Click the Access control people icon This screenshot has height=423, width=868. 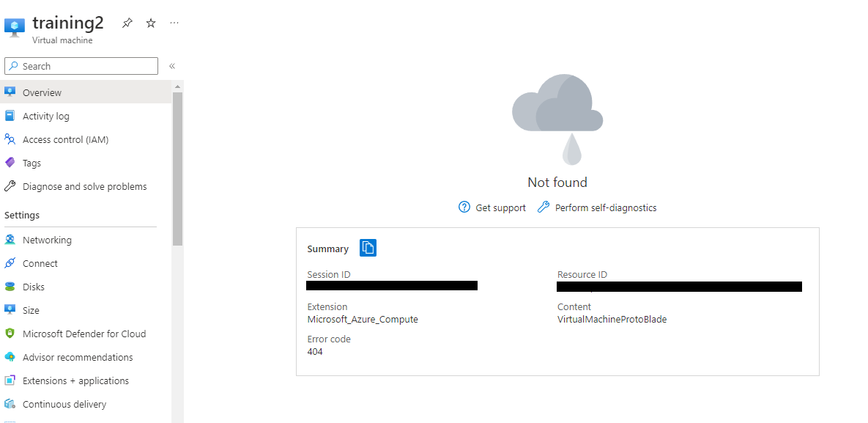point(10,139)
